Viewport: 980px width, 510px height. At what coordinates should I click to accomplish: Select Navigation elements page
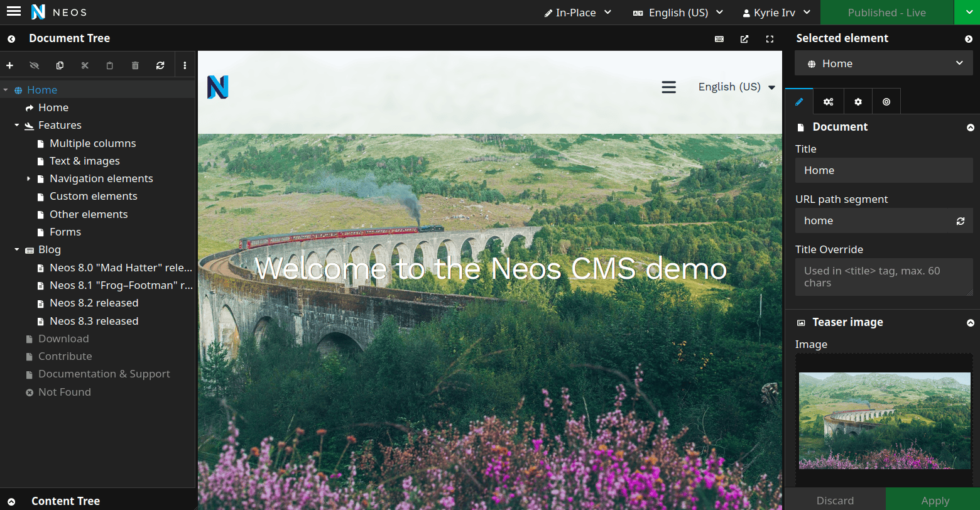[101, 178]
